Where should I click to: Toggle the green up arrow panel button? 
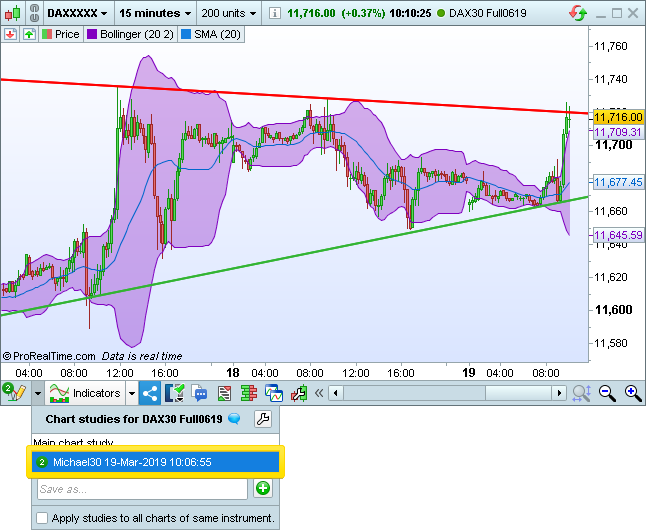tap(29, 34)
